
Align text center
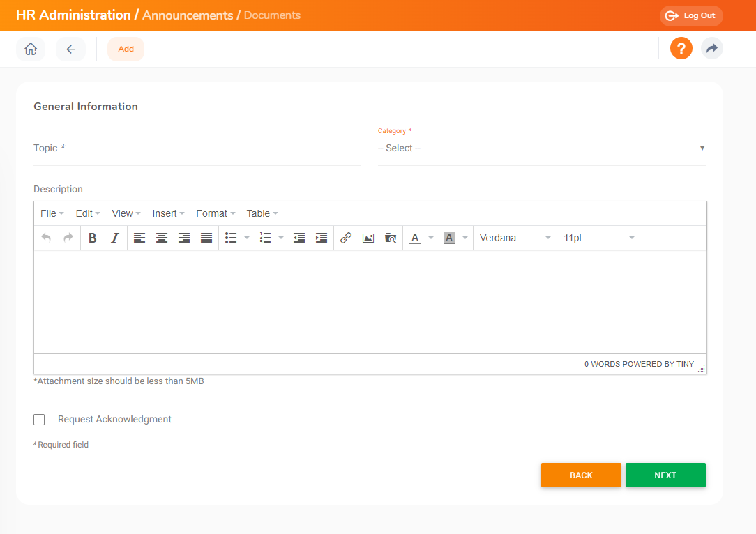[162, 238]
